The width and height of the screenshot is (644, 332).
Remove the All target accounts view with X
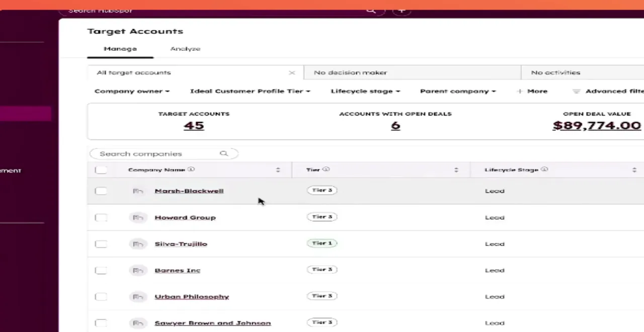coord(292,73)
